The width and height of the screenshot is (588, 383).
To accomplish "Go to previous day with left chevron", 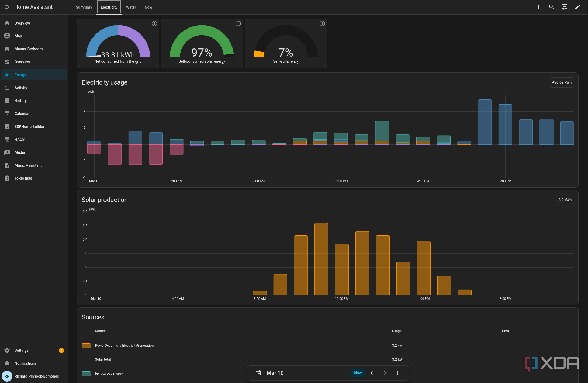I will pos(372,373).
